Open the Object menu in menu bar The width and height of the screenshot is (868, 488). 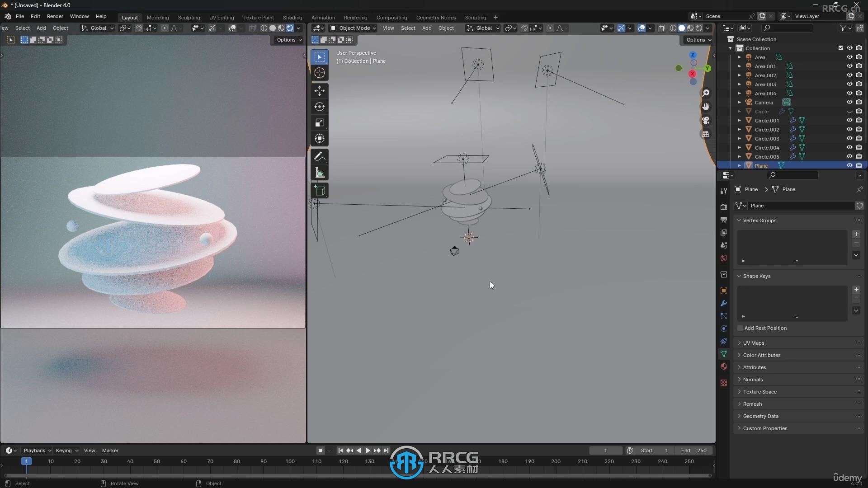(60, 28)
